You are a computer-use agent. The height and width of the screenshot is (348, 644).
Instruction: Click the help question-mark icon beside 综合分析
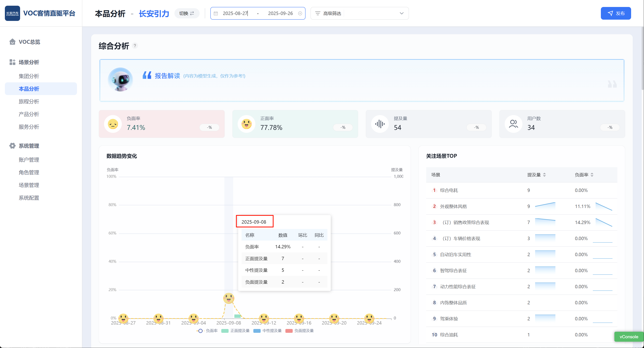point(135,46)
